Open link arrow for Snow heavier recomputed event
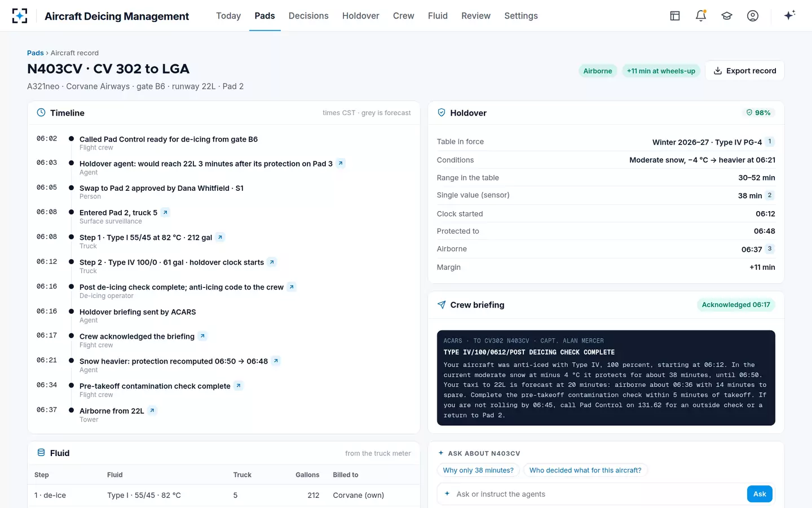The image size is (812, 508). (276, 361)
